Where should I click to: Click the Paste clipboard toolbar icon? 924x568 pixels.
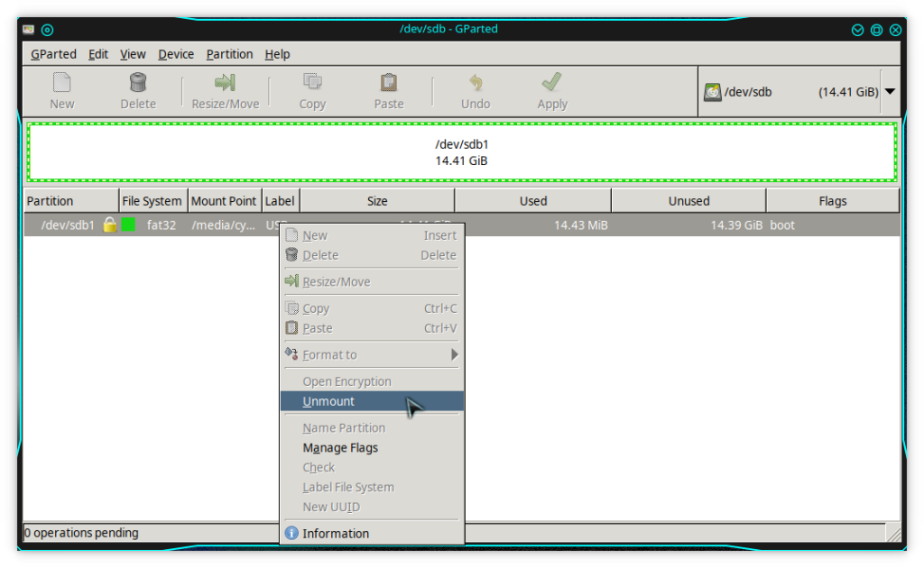[389, 84]
